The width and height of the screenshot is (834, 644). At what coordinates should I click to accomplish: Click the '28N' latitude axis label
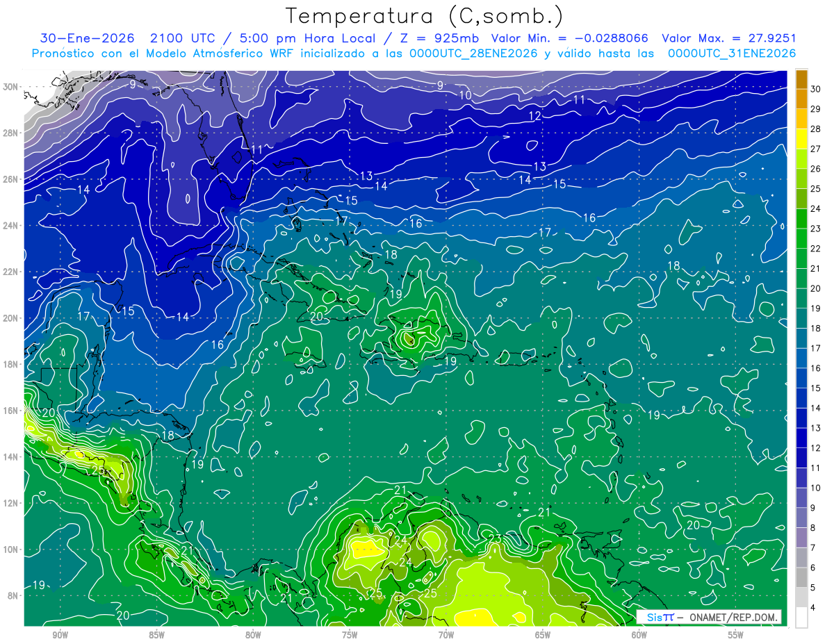point(10,133)
